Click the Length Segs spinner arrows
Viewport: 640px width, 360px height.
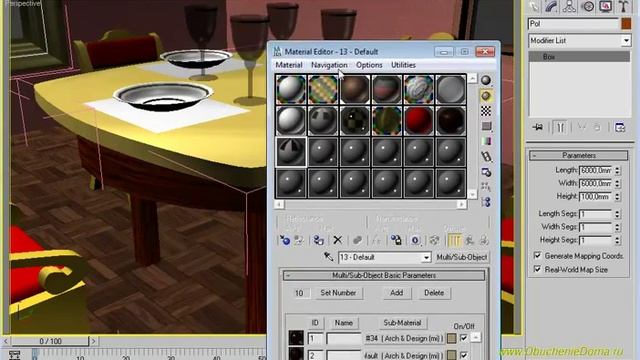[617, 214]
